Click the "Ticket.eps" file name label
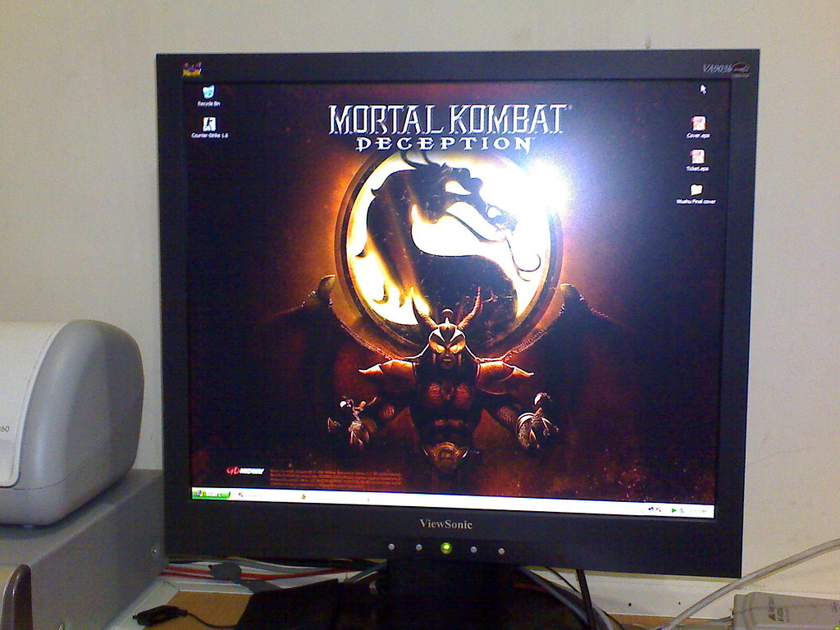Image resolution: width=840 pixels, height=630 pixels. (697, 168)
